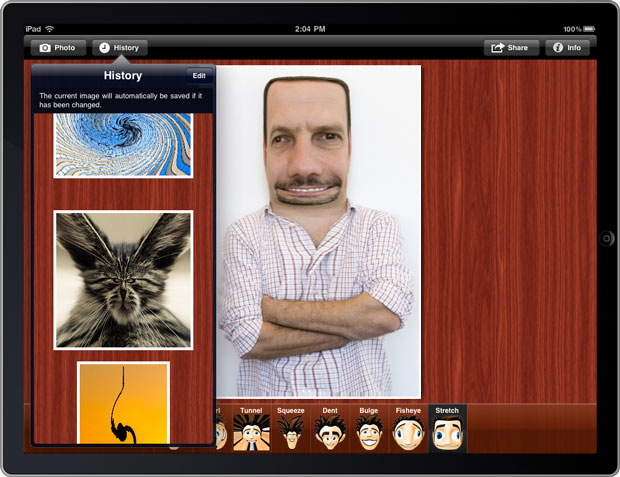
Task: Select the Tunnel effect icon
Action: pos(251,431)
